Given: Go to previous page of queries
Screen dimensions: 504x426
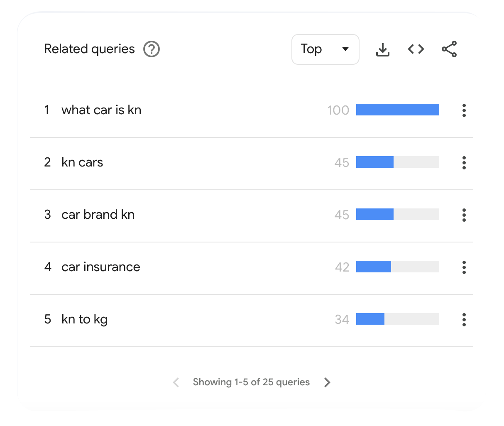Looking at the screenshot, I should point(176,382).
